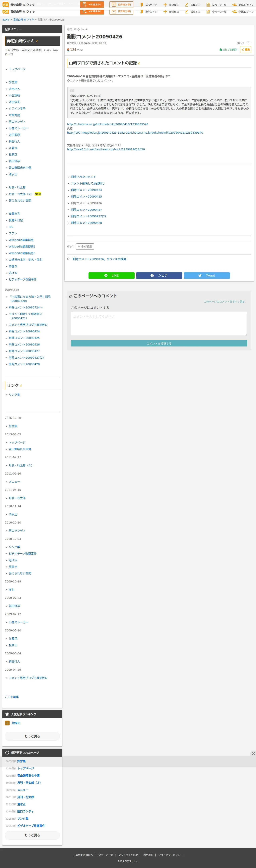Click atwiki in the breadcrumb
Screen dimensions: 256x868
6,20
